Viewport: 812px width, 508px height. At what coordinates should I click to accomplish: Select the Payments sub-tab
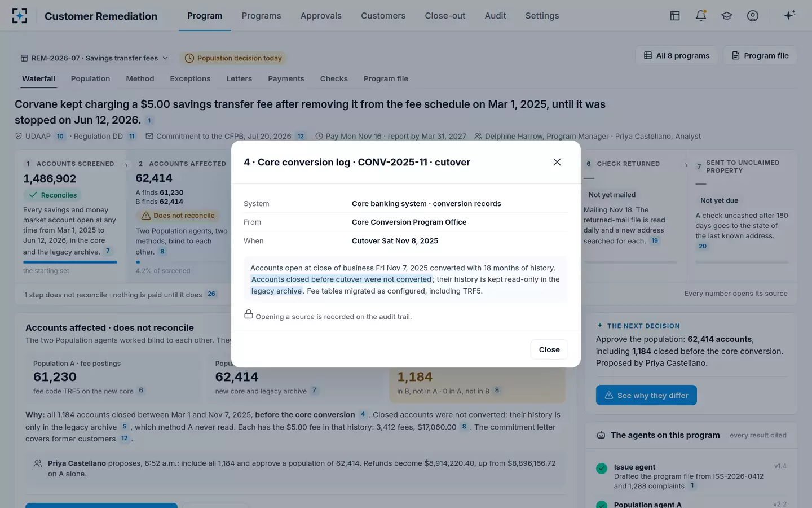(x=286, y=78)
